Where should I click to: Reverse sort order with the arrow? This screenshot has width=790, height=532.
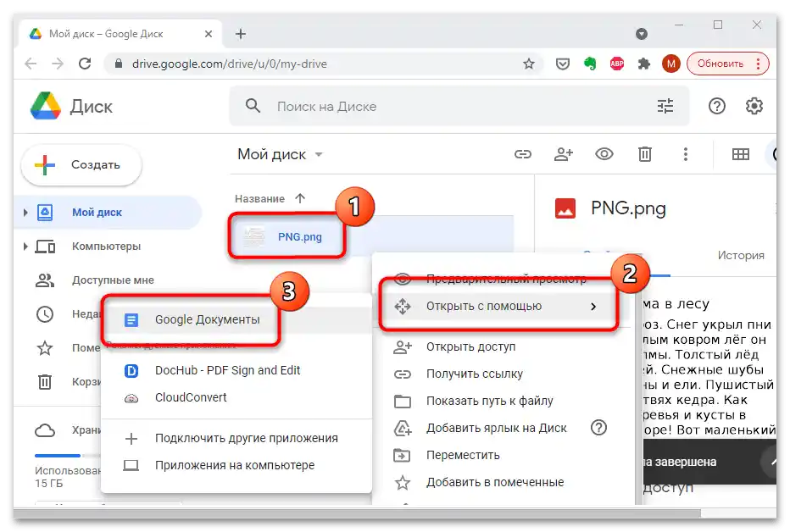point(300,198)
